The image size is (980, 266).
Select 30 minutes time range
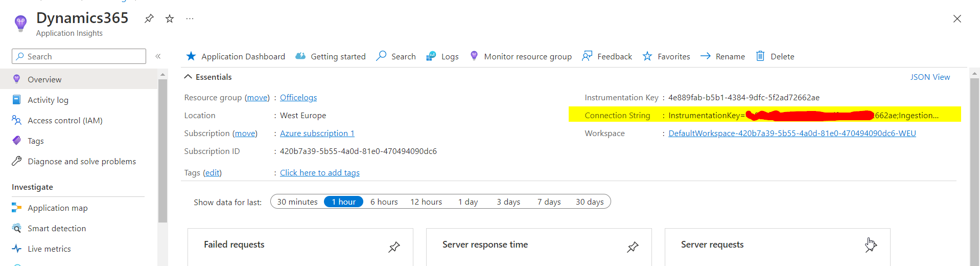297,202
